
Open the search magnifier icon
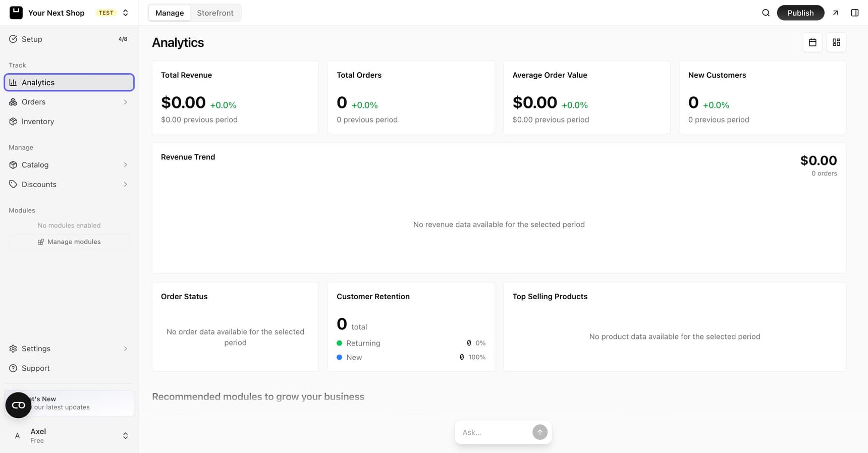[x=766, y=13]
